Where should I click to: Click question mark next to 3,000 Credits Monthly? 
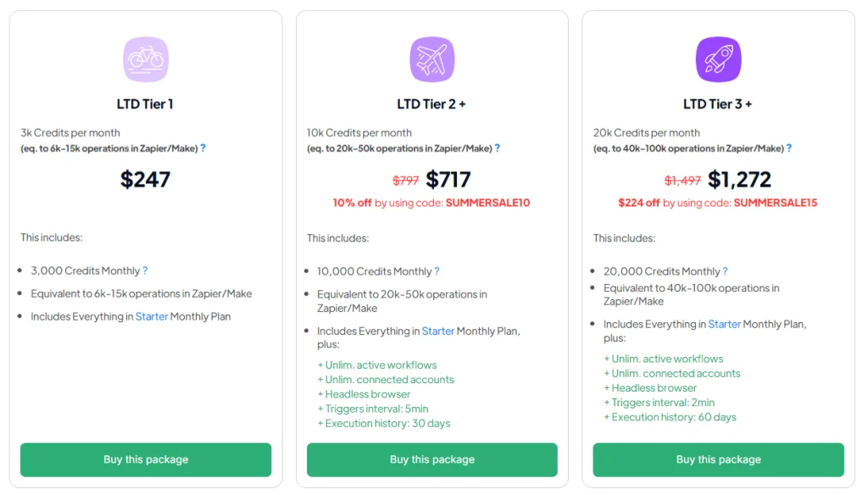pos(145,271)
